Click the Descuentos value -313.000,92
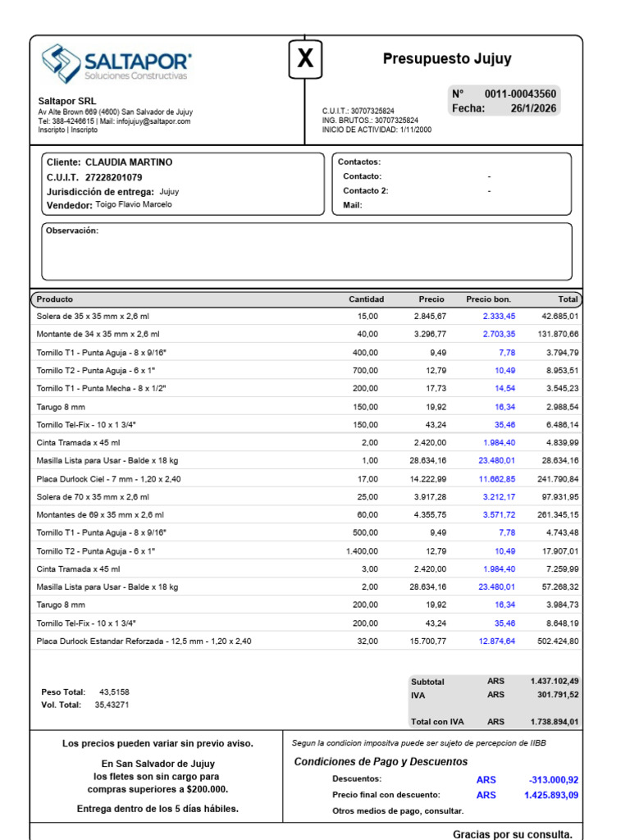 point(554,780)
